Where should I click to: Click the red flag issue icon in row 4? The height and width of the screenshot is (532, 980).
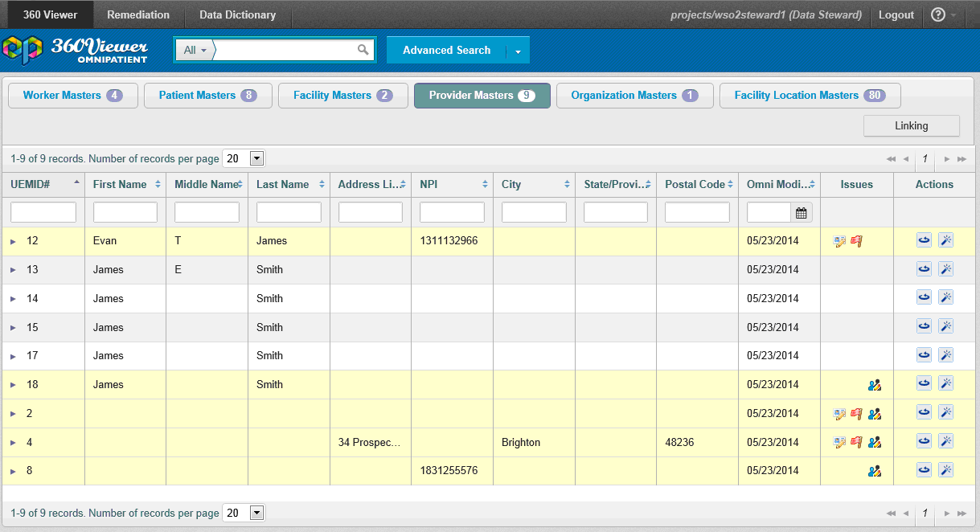pos(856,442)
